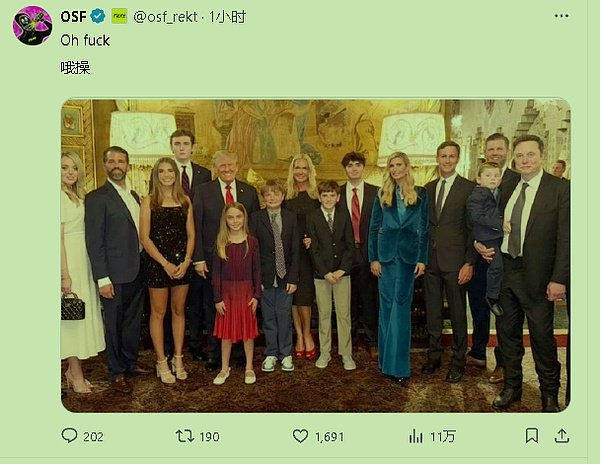Like the tweet with the heart icon
The width and height of the screenshot is (600, 464).
(x=301, y=436)
